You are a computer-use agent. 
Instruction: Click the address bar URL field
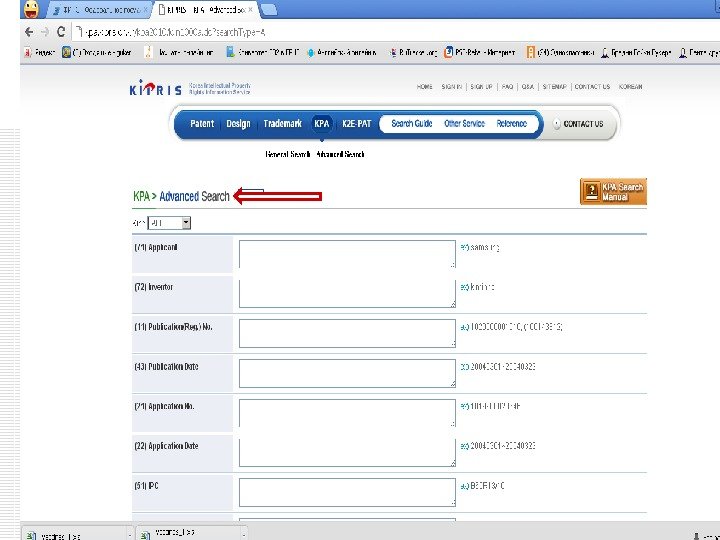(x=395, y=32)
